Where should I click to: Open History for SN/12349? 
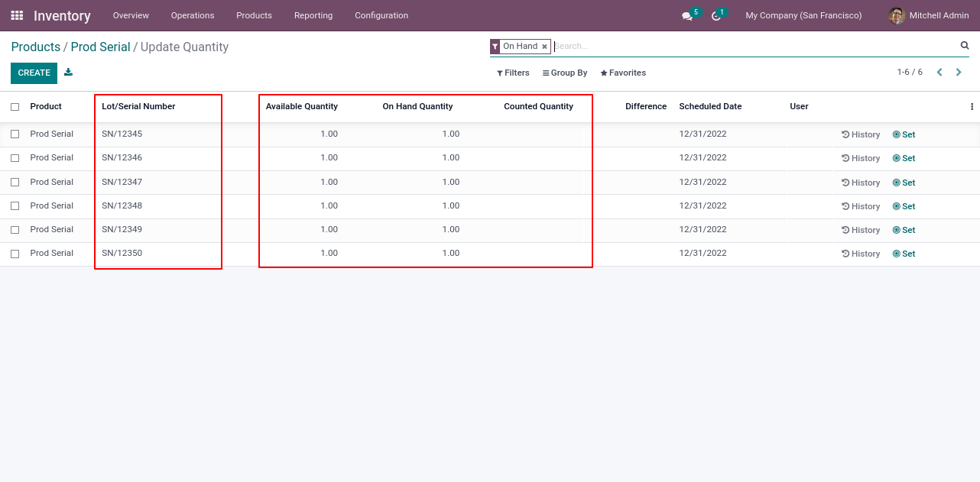pyautogui.click(x=861, y=230)
